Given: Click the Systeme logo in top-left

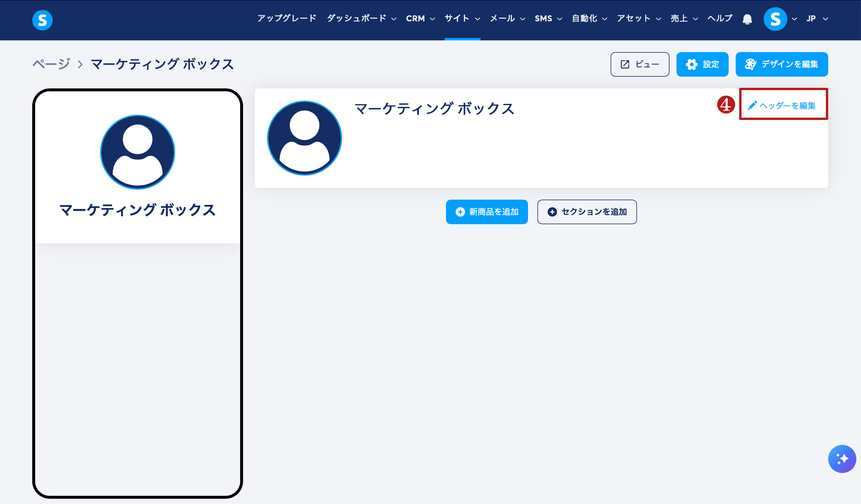Looking at the screenshot, I should [42, 20].
